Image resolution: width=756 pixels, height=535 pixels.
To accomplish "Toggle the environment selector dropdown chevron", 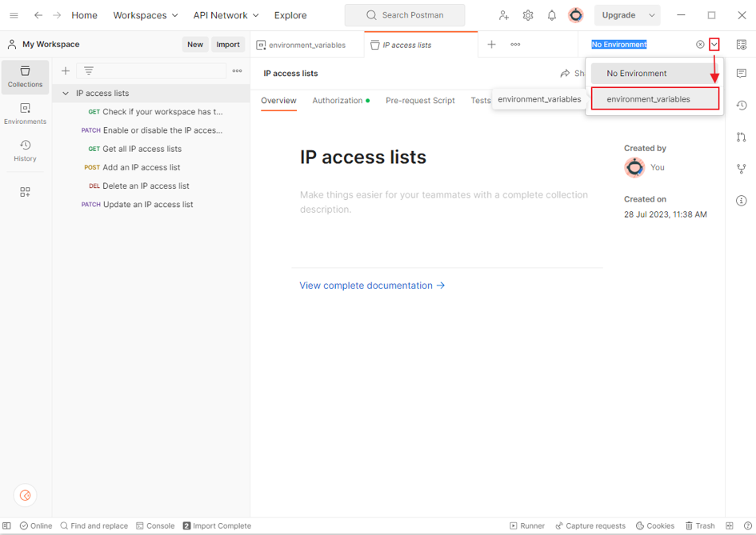I will [x=714, y=44].
